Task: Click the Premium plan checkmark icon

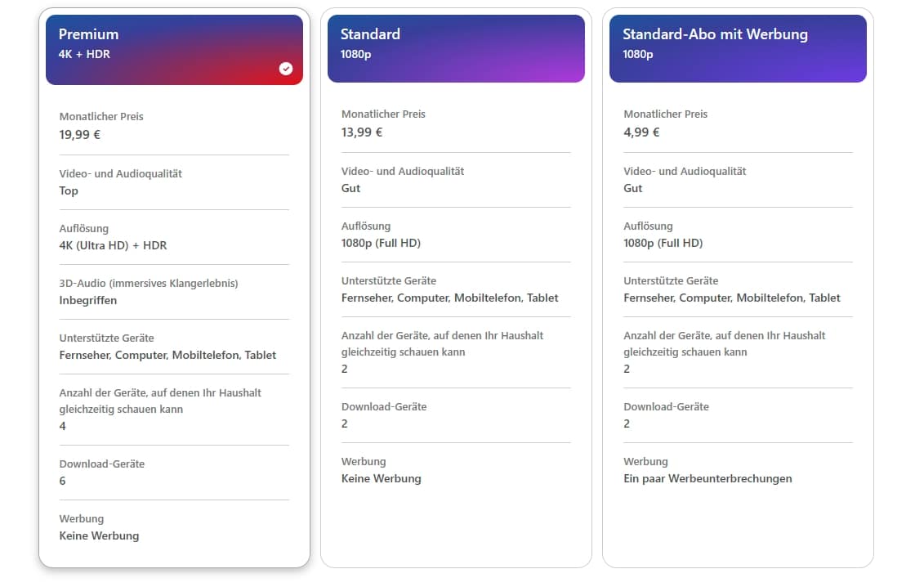Action: click(x=285, y=69)
